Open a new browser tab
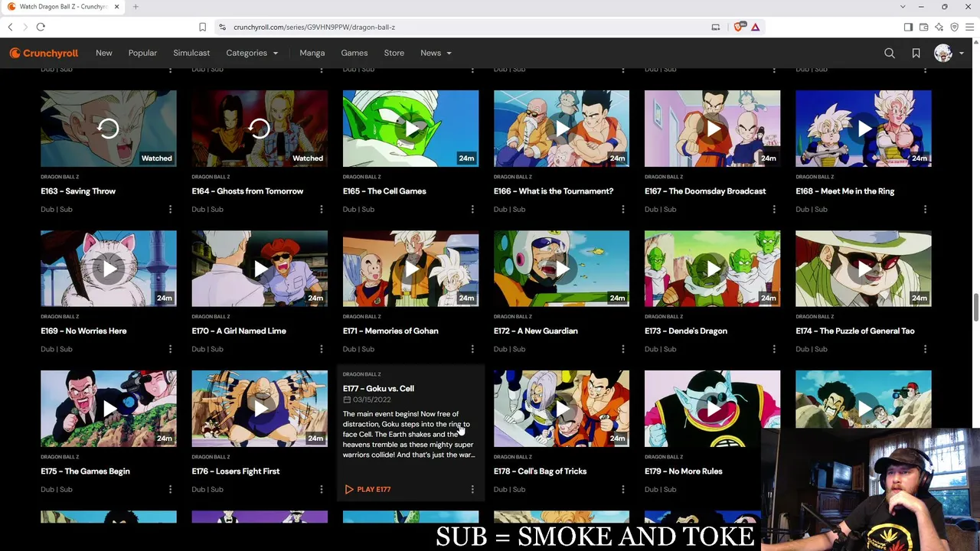 pyautogui.click(x=136, y=7)
